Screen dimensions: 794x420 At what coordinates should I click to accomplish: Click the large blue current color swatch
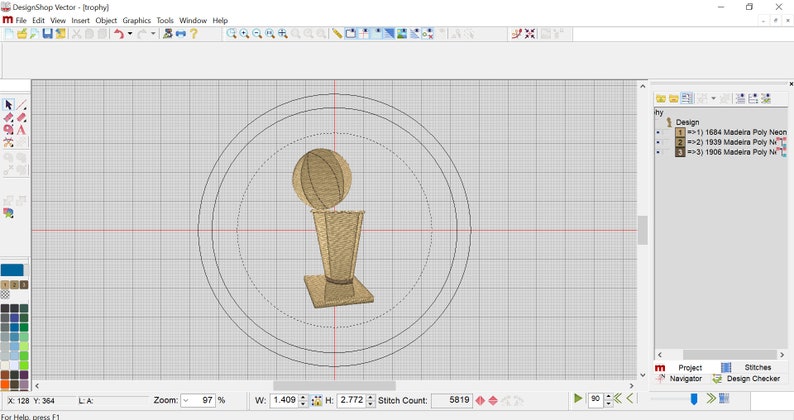point(12,270)
